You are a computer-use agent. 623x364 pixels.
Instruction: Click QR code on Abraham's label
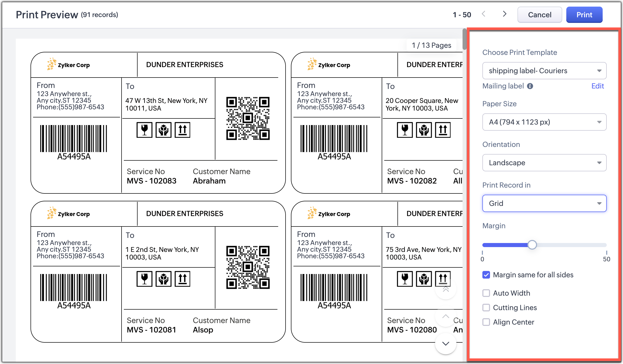click(248, 118)
